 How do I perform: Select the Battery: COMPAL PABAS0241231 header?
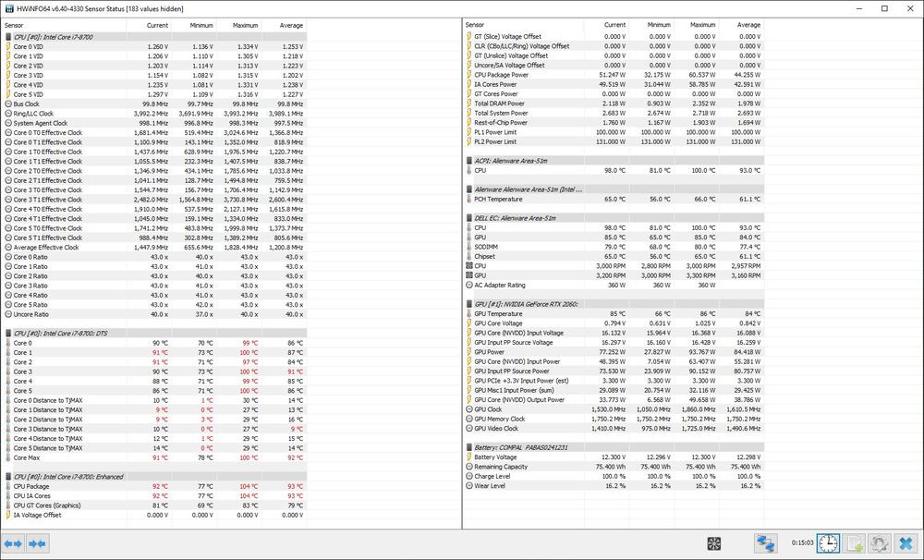[x=522, y=447]
